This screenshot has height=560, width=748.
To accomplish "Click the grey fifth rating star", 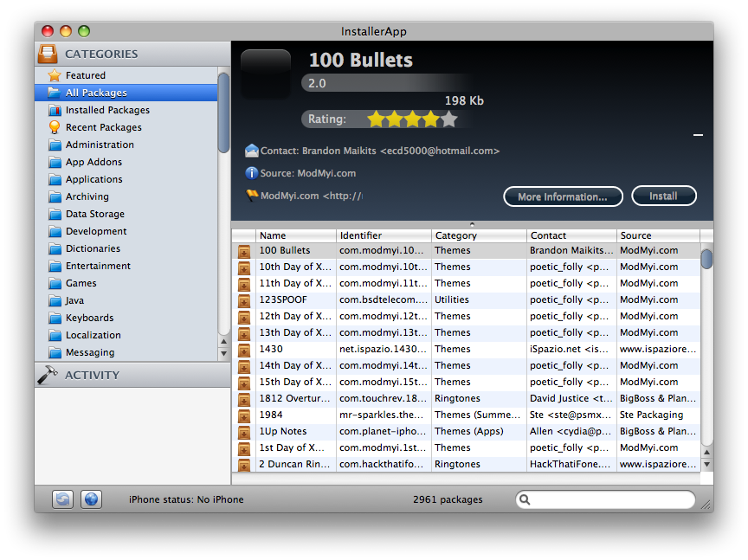I will tap(449, 119).
